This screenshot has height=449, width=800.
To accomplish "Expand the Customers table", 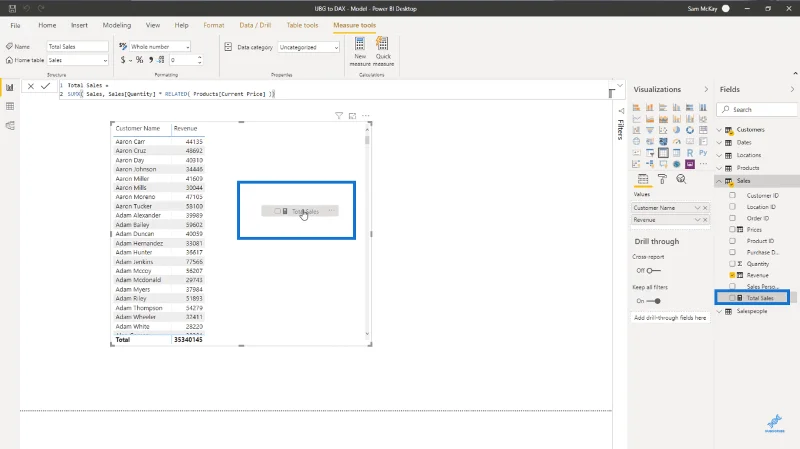I will coord(719,130).
